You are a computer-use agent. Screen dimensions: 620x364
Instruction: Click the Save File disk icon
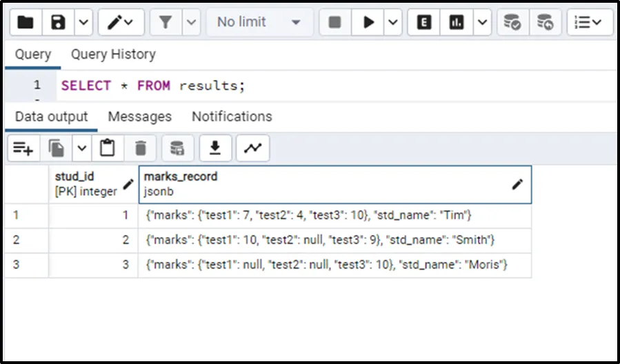[59, 22]
